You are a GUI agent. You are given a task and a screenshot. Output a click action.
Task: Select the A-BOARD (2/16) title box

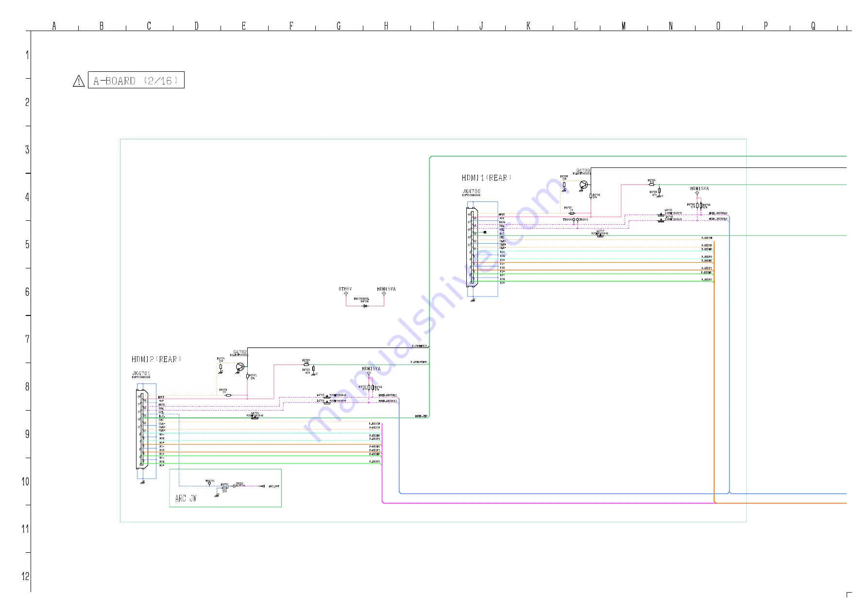[136, 80]
